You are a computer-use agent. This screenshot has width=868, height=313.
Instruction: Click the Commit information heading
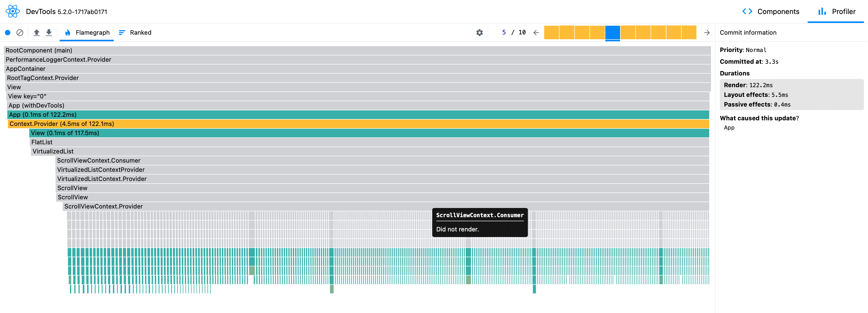748,33
